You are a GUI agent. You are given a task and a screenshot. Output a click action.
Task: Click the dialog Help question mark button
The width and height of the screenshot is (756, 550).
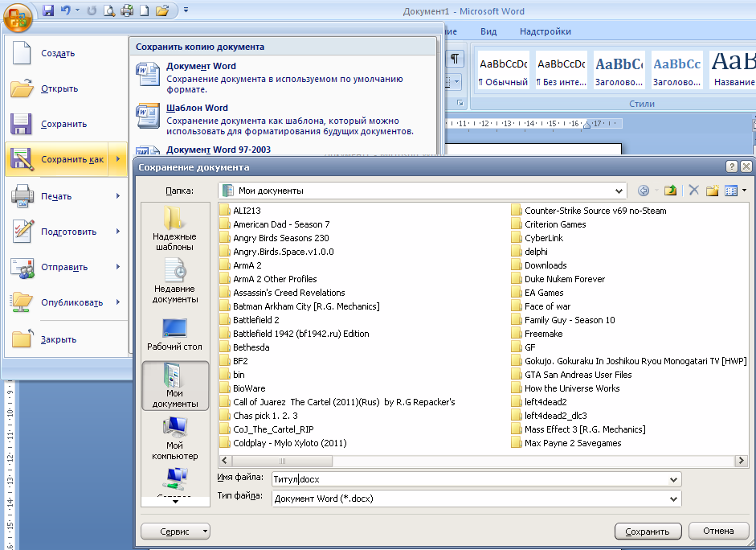click(x=732, y=166)
